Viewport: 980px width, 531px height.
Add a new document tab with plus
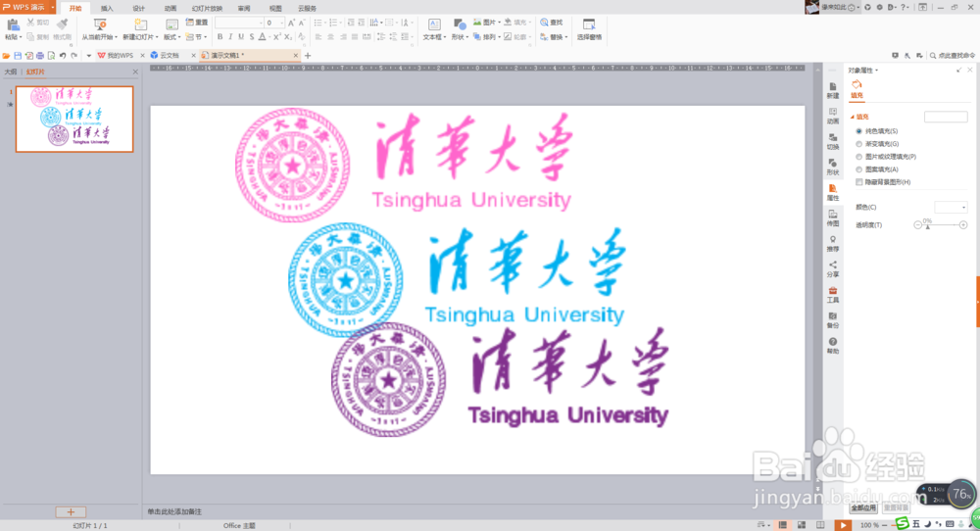coord(308,56)
